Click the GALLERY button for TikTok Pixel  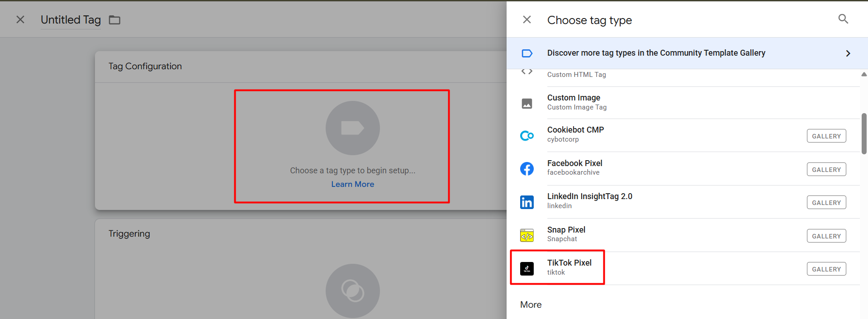click(826, 269)
